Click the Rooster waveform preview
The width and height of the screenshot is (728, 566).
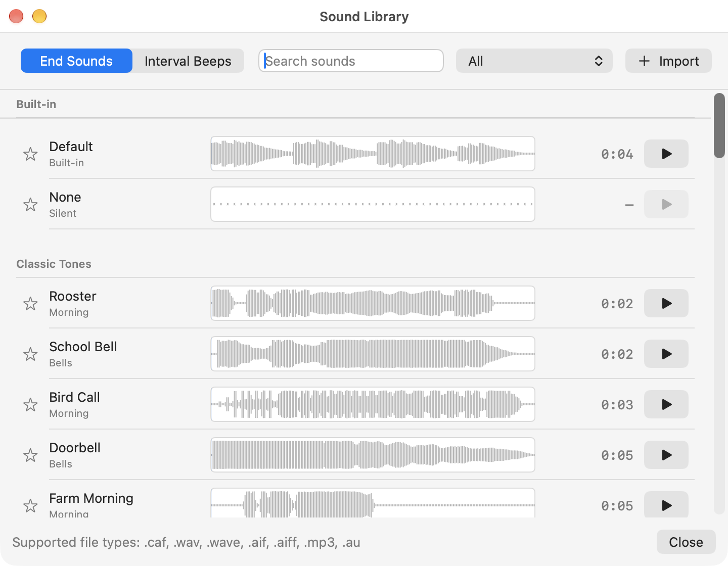click(x=373, y=303)
